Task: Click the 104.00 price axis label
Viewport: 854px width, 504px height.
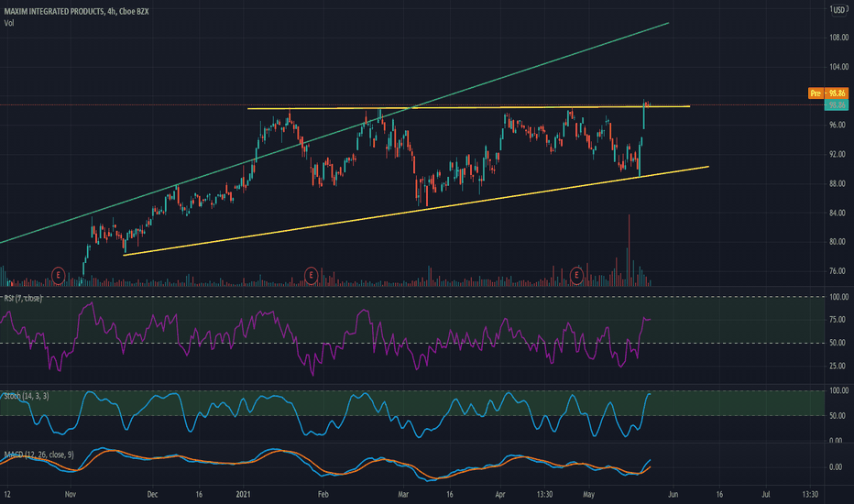Action: coord(838,67)
